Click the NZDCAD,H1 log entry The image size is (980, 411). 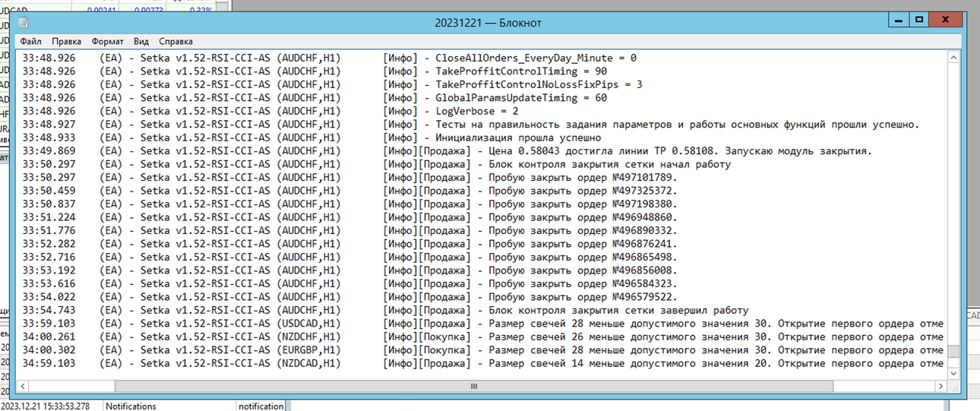click(483, 364)
